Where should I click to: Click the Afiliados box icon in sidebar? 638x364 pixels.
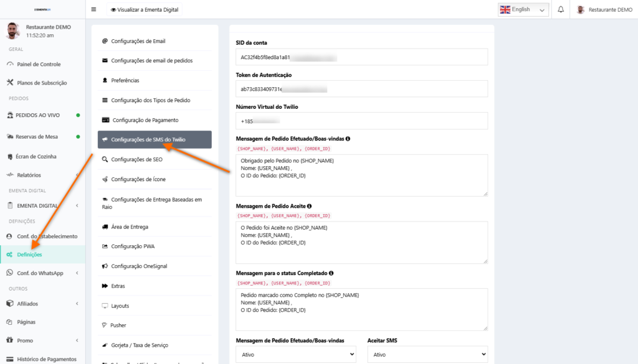tap(10, 304)
